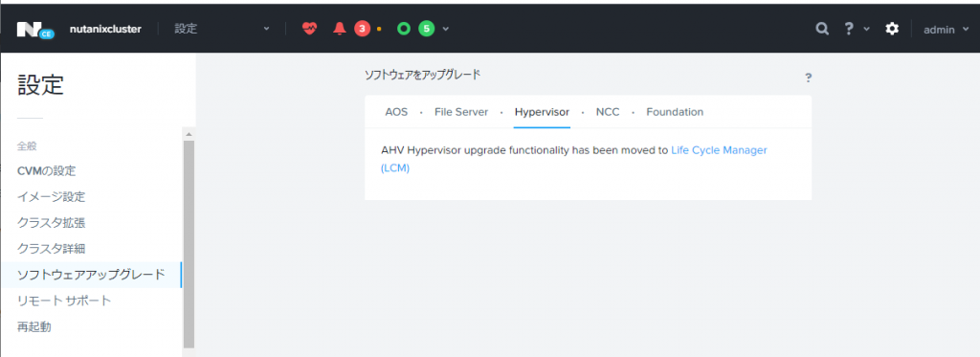Click the upgrade panel help question mark
The height and width of the screenshot is (357, 980).
point(808,78)
